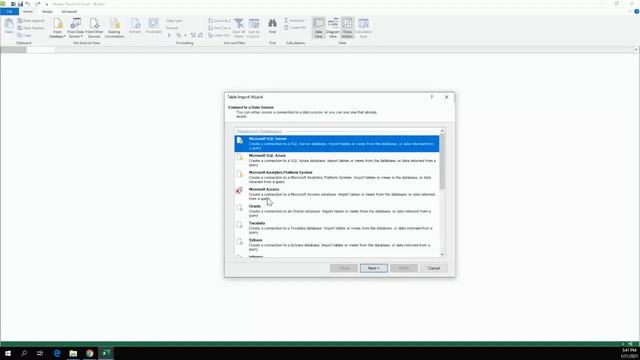Screen dimensions: 640x360
Task: Click Paste Append in Clipboard group
Action: 31,21
